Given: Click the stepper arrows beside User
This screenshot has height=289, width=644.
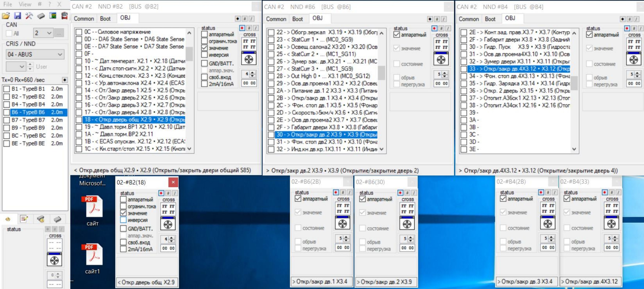Looking at the screenshot, I should [30, 66].
